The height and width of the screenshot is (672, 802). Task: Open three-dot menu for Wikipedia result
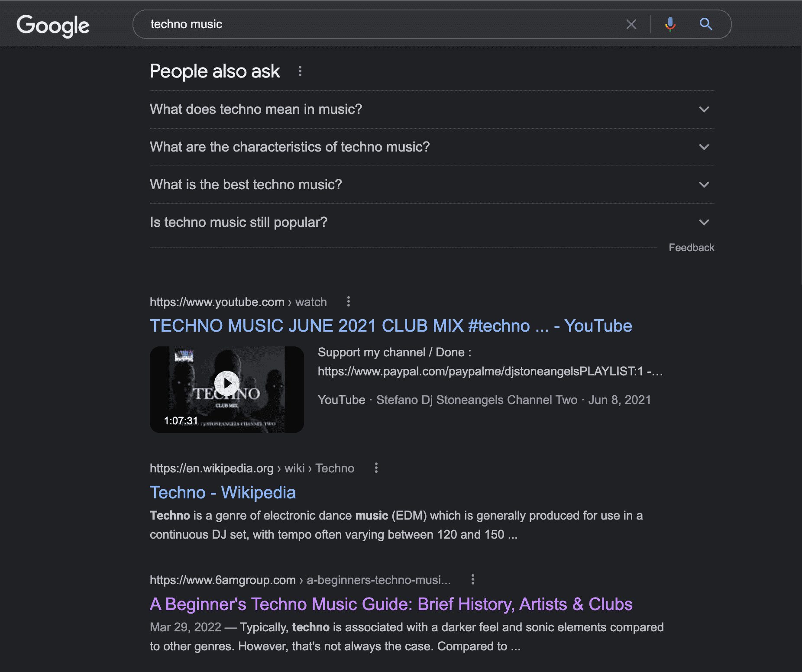pyautogui.click(x=376, y=468)
